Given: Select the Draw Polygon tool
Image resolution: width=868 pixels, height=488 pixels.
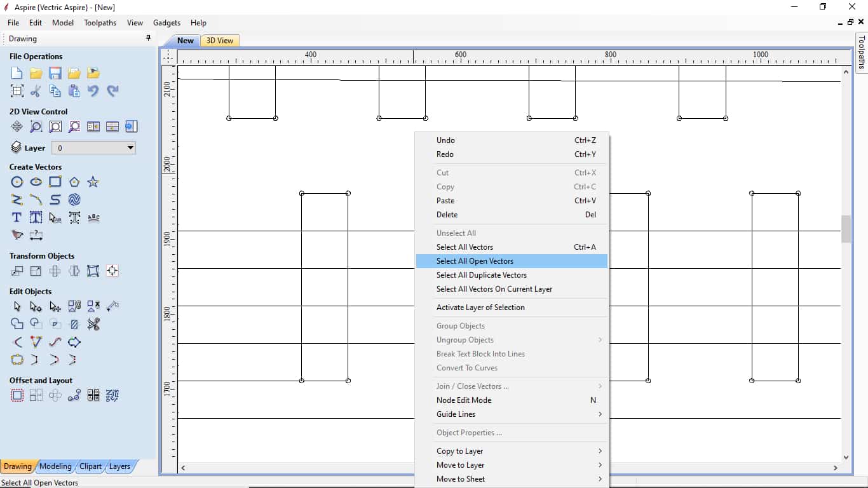Looking at the screenshot, I should (74, 182).
